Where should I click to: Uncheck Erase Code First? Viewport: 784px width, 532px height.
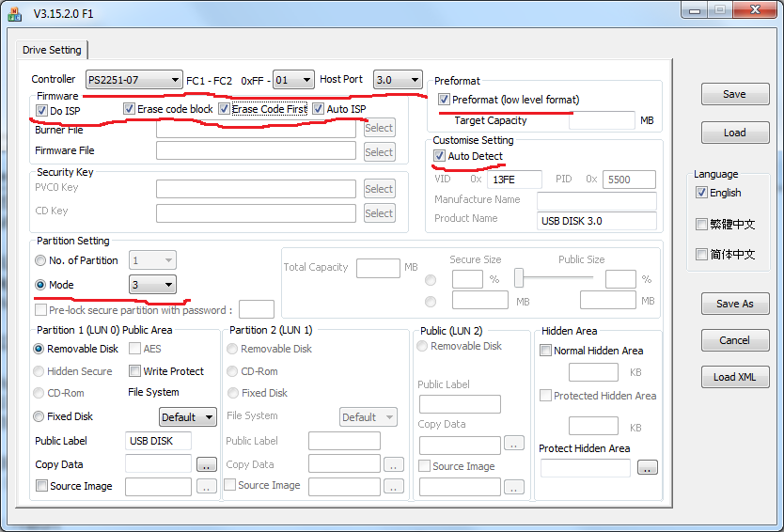[224, 108]
